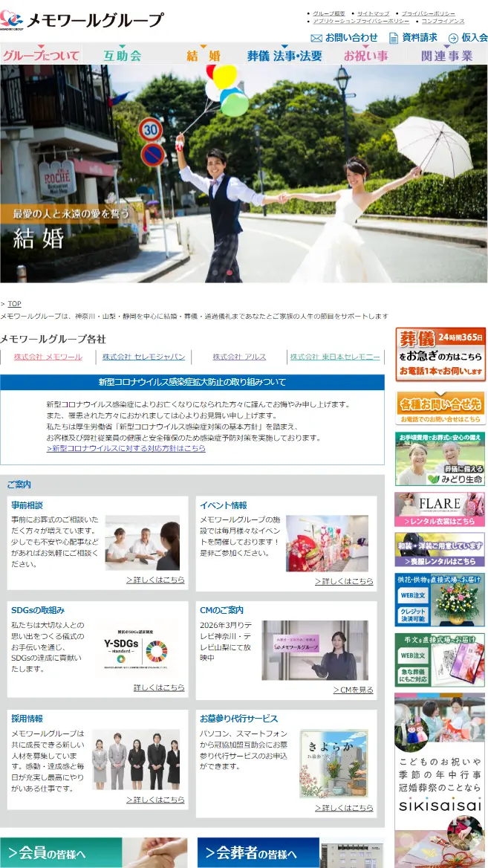This screenshot has width=488, height=868.
Task: Click the wedding couple hero banner
Action: pos(244,174)
